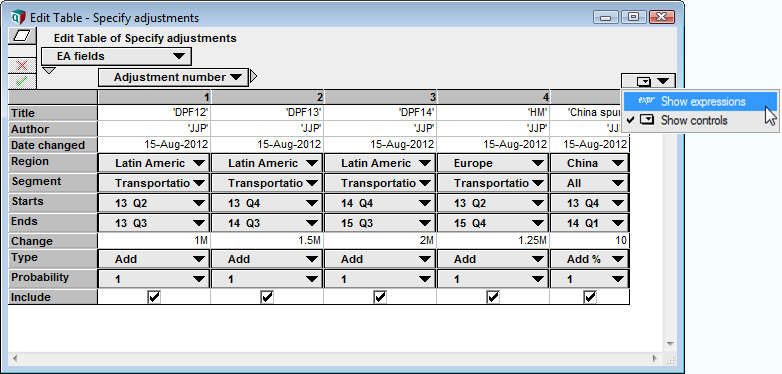Click Date changed cell in column 2
The width and height of the screenshot is (782, 374).
pos(267,145)
